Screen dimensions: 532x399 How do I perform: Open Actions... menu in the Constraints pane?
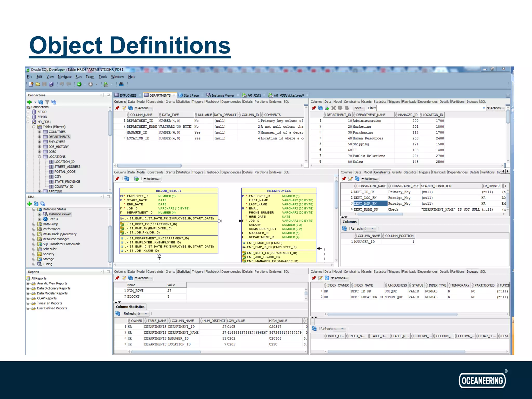pos(370,179)
